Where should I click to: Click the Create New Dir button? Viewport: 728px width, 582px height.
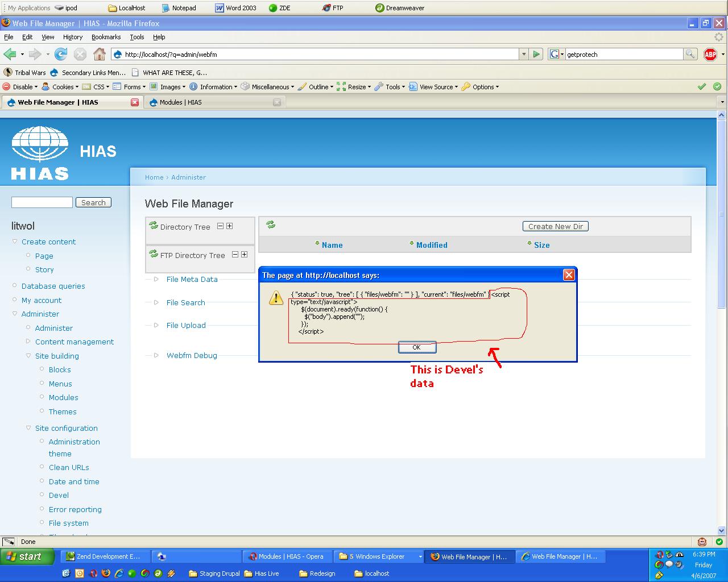pyautogui.click(x=555, y=226)
